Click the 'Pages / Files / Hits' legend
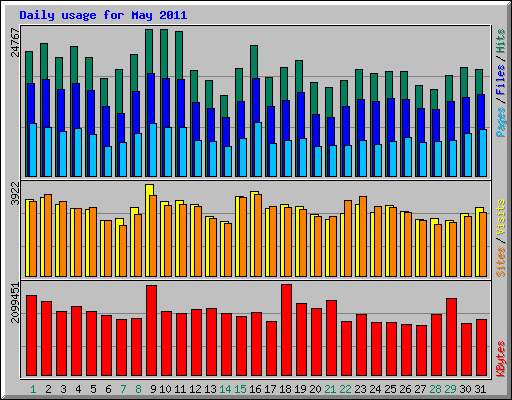 pos(500,83)
